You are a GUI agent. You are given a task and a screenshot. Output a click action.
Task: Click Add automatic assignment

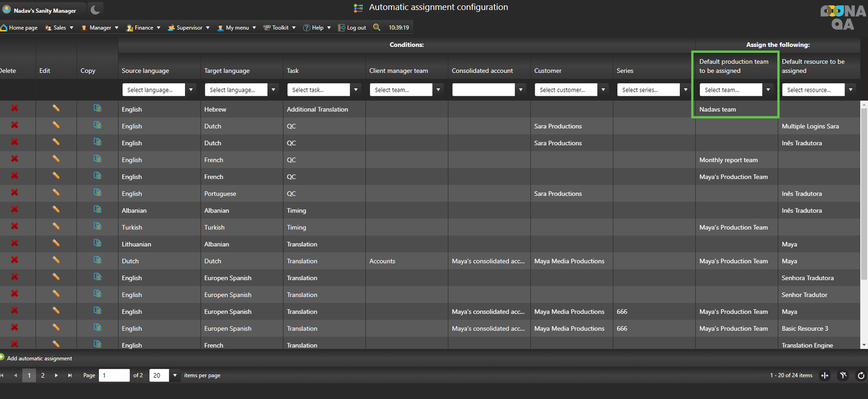pos(39,359)
